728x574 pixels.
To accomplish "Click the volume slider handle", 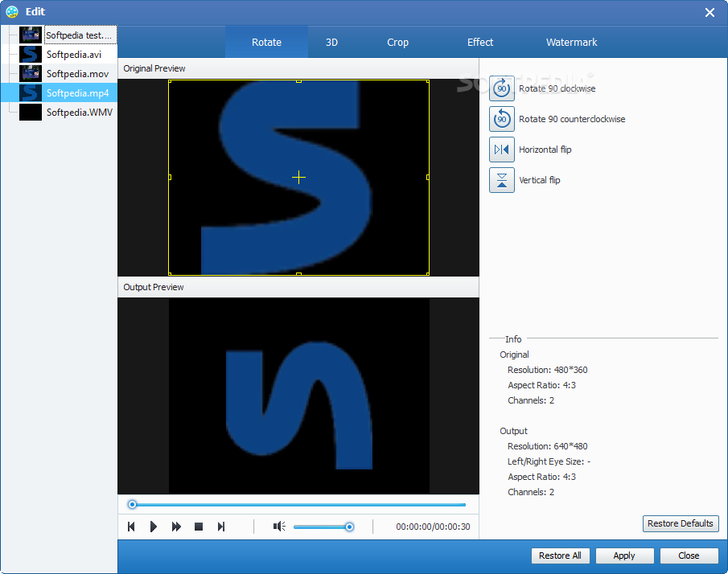I will pyautogui.click(x=349, y=527).
